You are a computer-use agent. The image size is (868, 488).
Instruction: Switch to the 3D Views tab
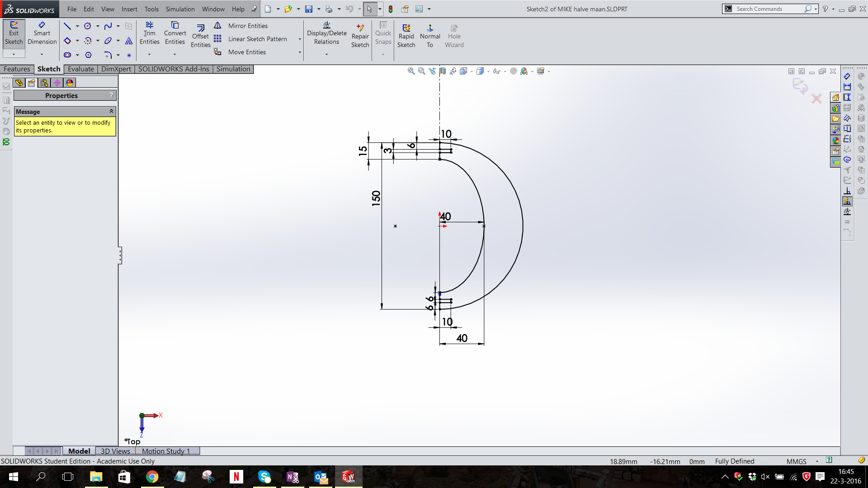coord(115,451)
